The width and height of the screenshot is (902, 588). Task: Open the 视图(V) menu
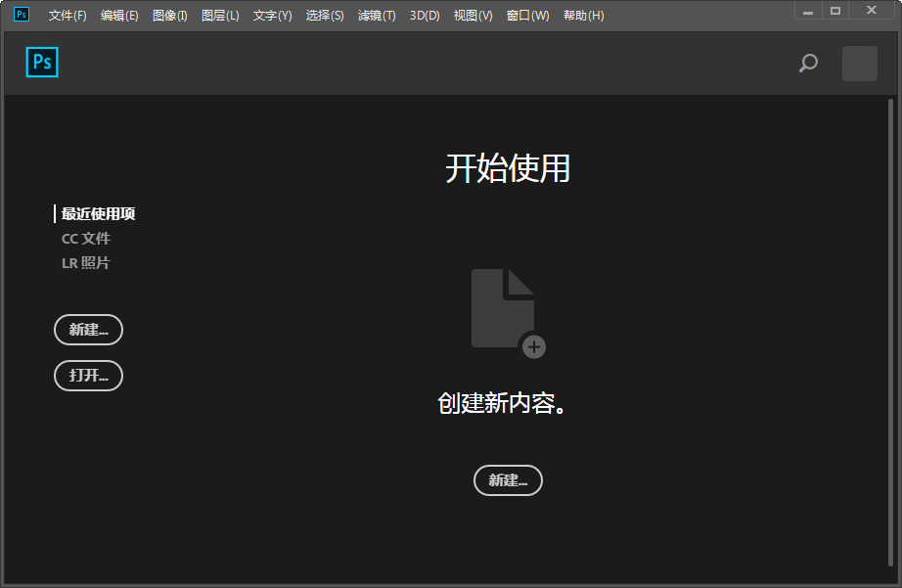coord(473,16)
